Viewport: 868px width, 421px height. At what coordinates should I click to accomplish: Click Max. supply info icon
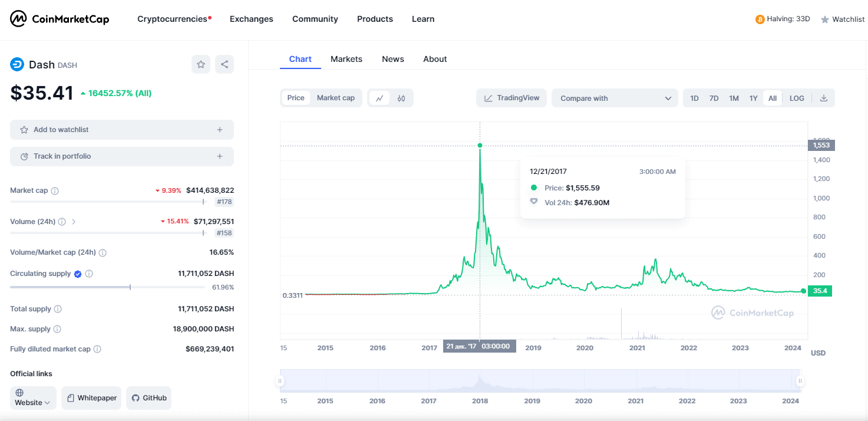pyautogui.click(x=57, y=329)
